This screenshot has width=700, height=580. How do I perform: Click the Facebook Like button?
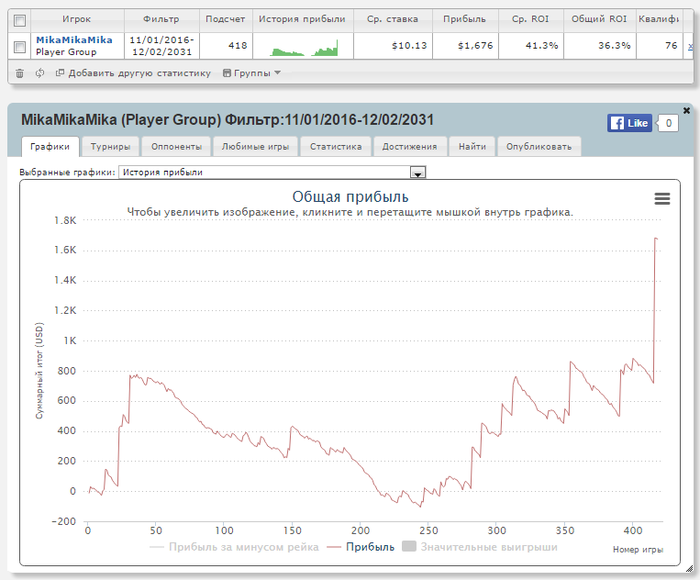[x=629, y=123]
